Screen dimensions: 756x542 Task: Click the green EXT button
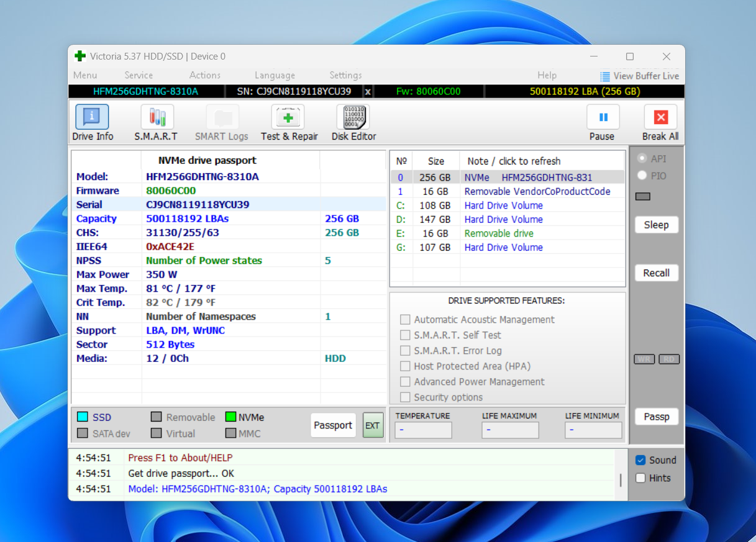(x=373, y=425)
